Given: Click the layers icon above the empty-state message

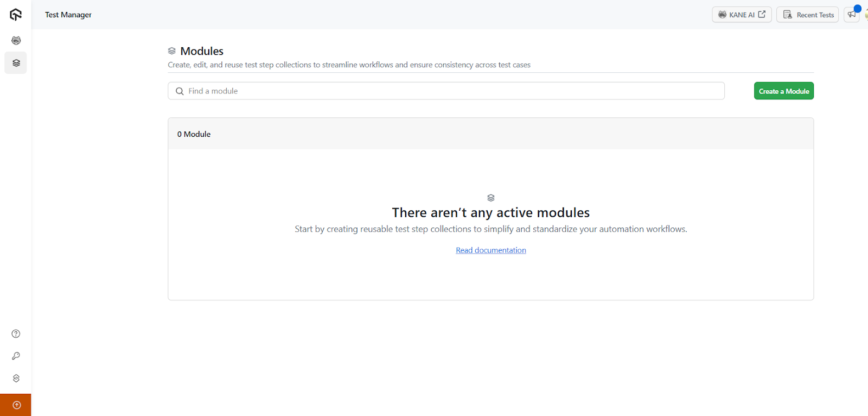Looking at the screenshot, I should (x=491, y=198).
